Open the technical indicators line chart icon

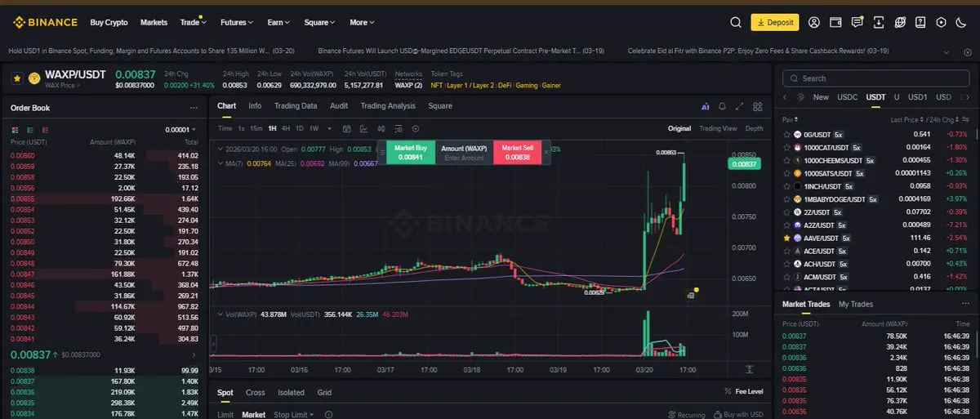pyautogui.click(x=364, y=128)
